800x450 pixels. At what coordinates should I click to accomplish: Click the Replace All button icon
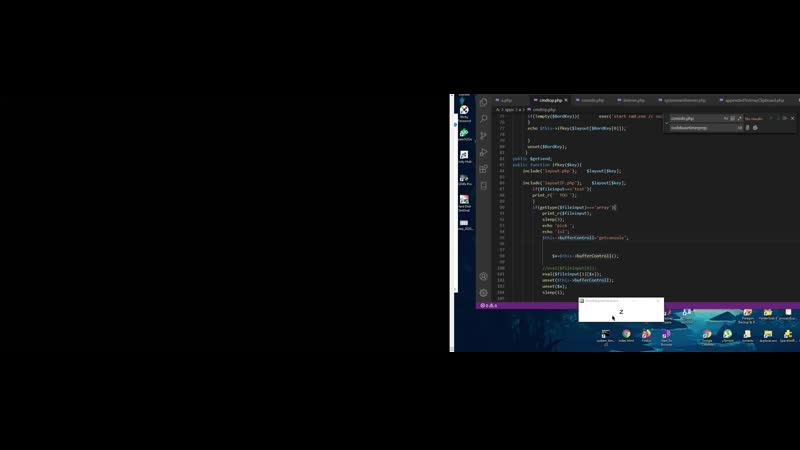(756, 128)
